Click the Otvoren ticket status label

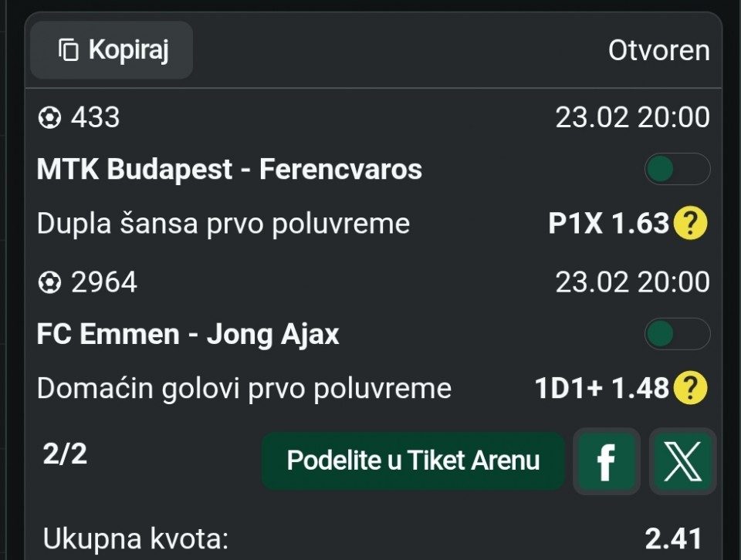(x=658, y=51)
